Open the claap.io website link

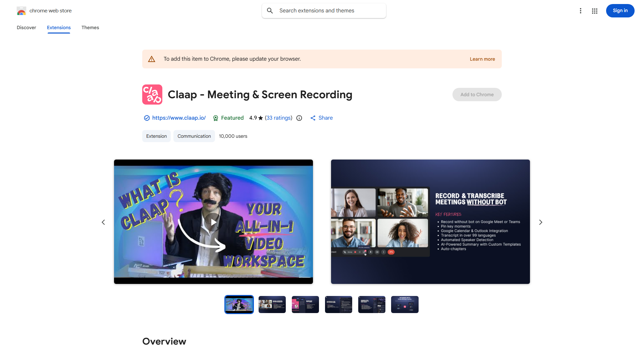179,118
